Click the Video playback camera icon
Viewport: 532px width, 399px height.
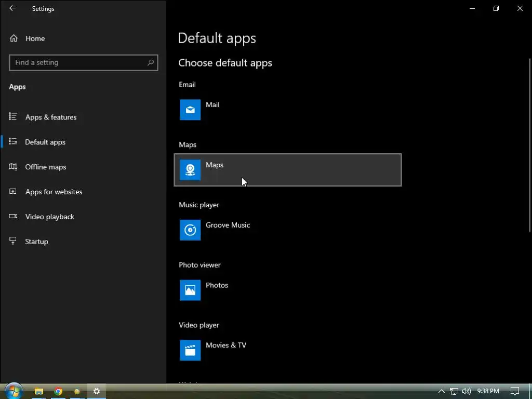[13, 216]
